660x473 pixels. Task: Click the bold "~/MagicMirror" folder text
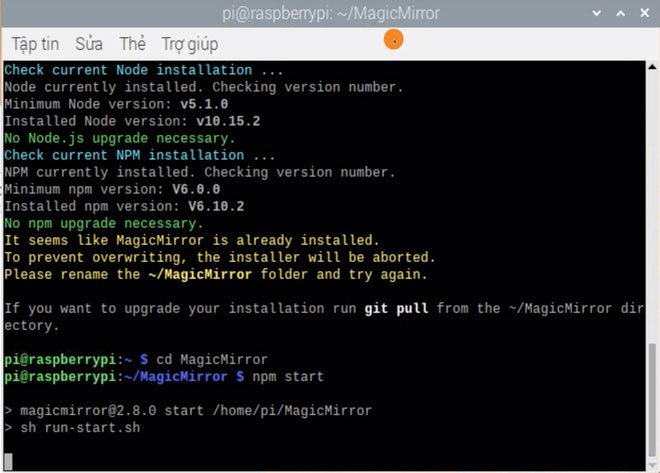(200, 275)
